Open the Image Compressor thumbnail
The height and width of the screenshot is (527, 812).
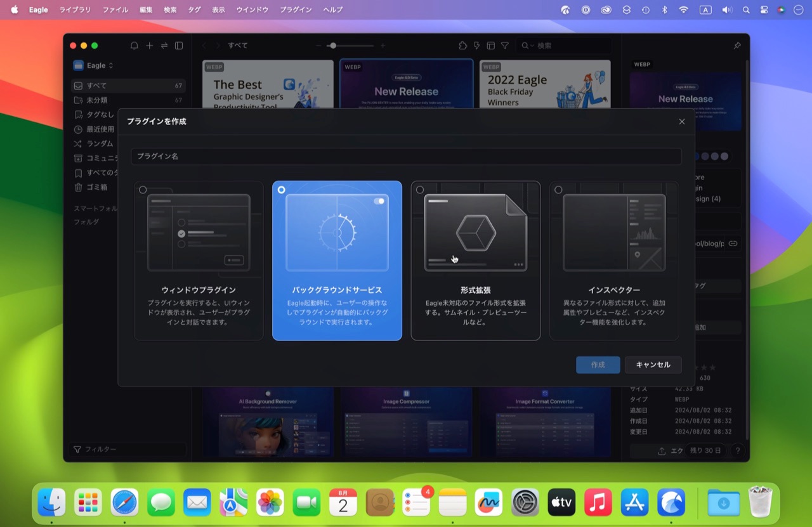click(x=407, y=422)
